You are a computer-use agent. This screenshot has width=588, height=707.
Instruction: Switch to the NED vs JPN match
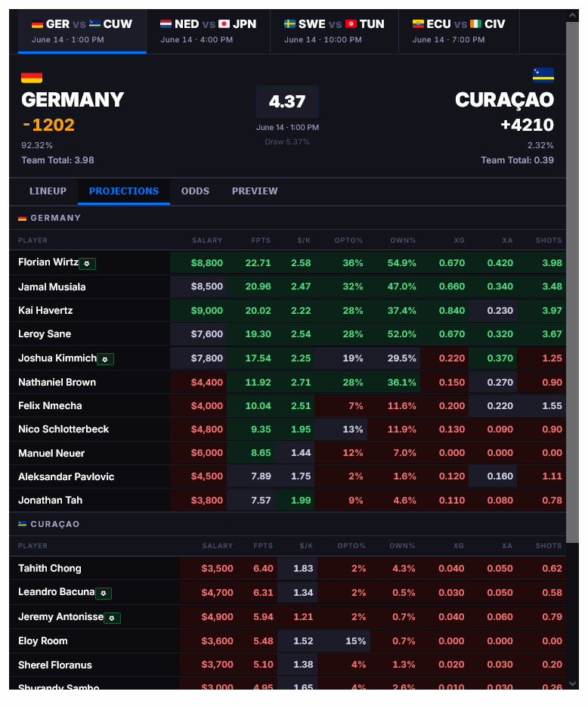(208, 31)
